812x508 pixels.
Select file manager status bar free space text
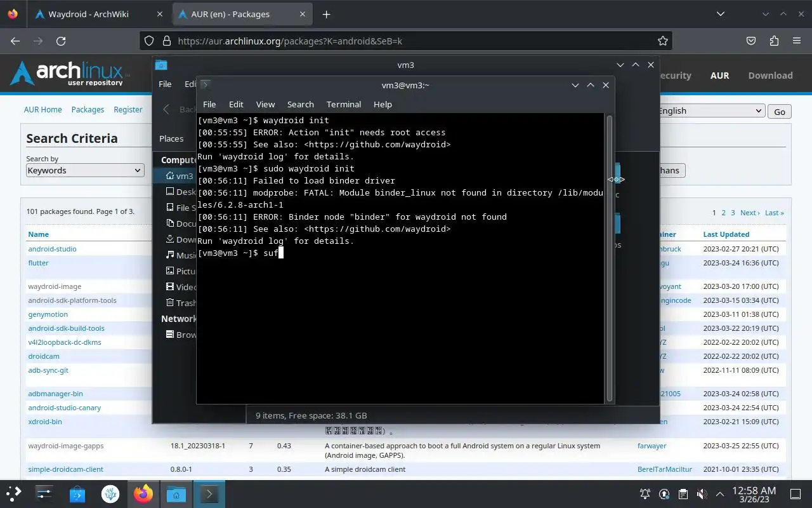311,415
